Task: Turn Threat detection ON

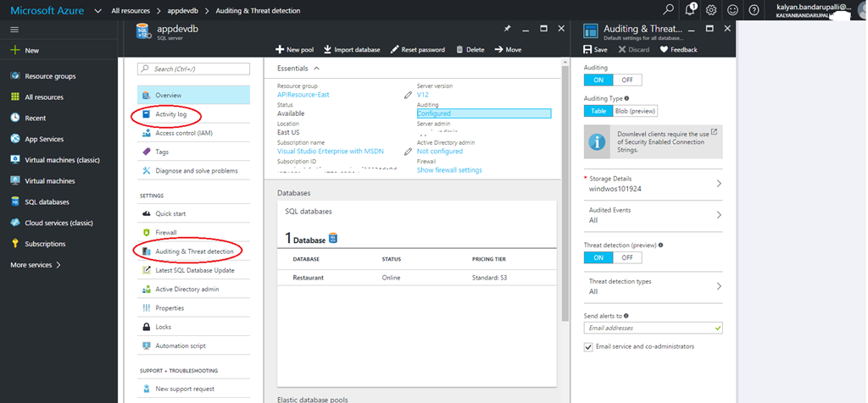Action: coord(598,257)
